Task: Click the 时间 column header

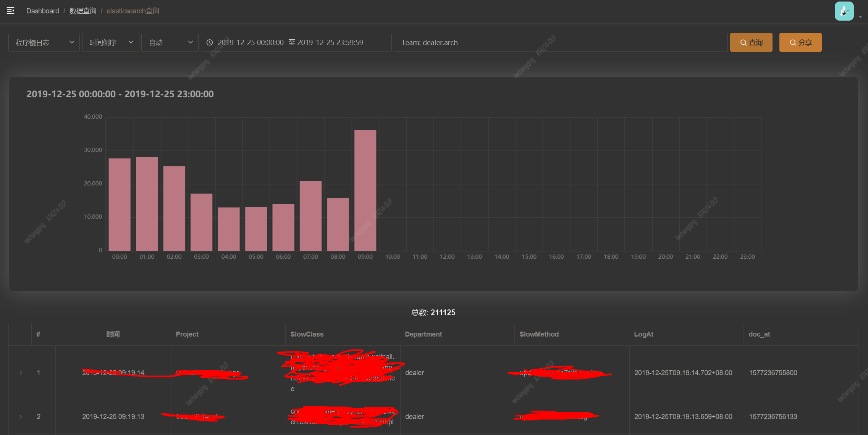Action: [113, 334]
